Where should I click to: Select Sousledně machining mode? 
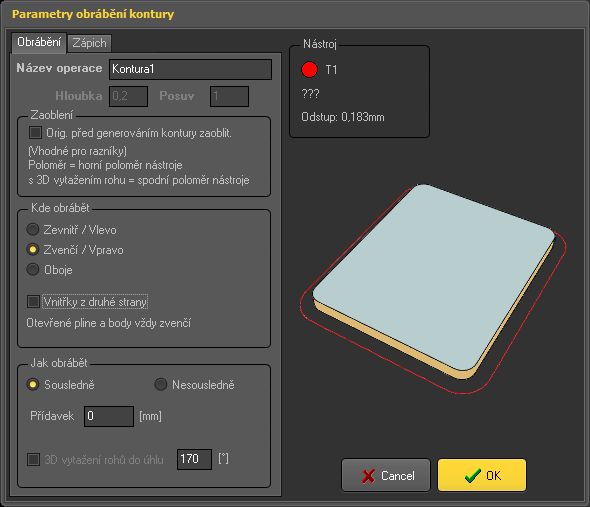pos(33,384)
